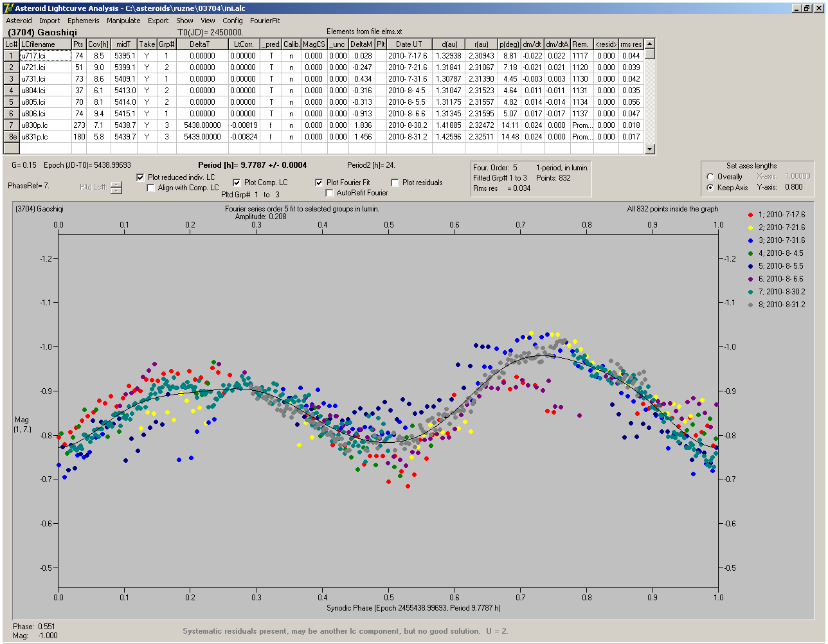The image size is (828, 644).
Task: Click LtCorr value -0.00824
Action: 244,137
